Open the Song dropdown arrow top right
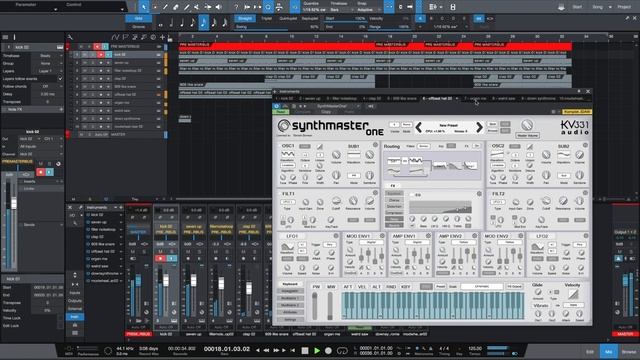 click(x=610, y=7)
